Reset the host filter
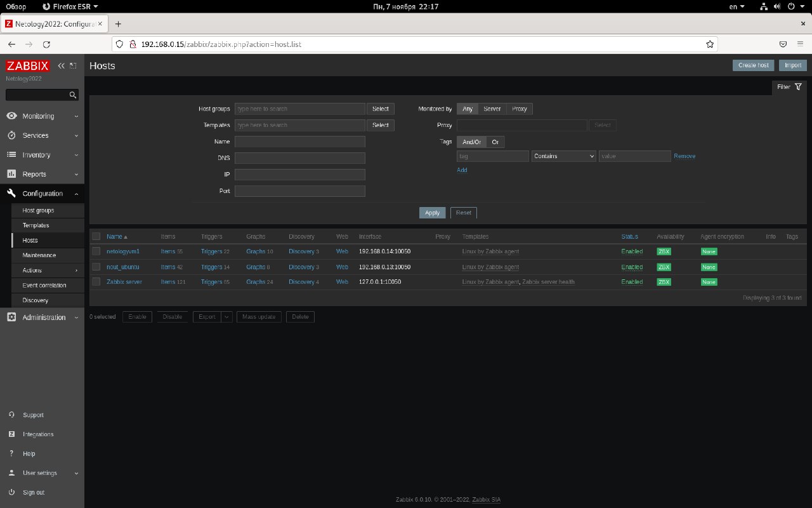 click(x=464, y=213)
